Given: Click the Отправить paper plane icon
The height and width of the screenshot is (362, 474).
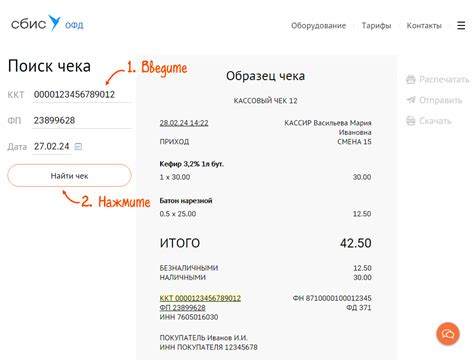Looking at the screenshot, I should pos(411,100).
